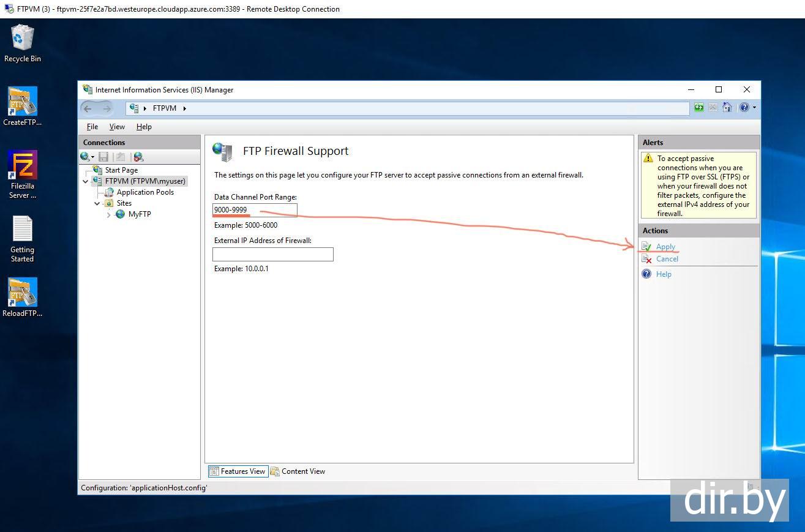
Task: Collapse the Sites tree node
Action: coord(97,203)
